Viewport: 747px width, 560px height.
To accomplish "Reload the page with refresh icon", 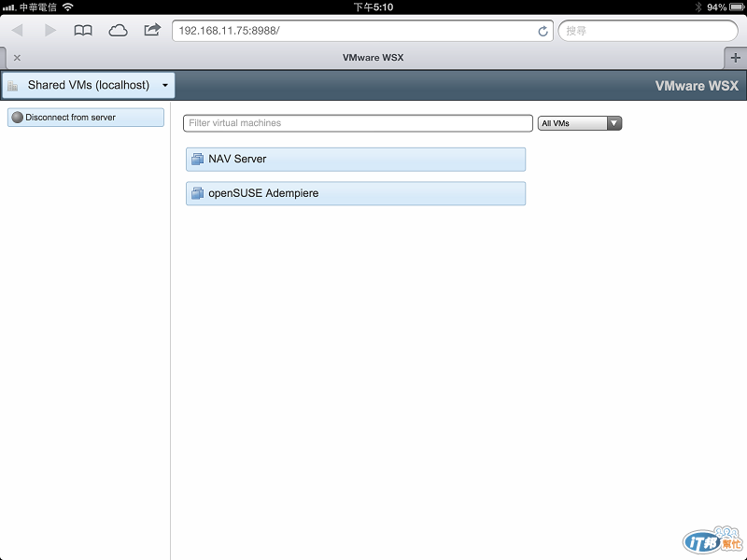I will coord(543,32).
